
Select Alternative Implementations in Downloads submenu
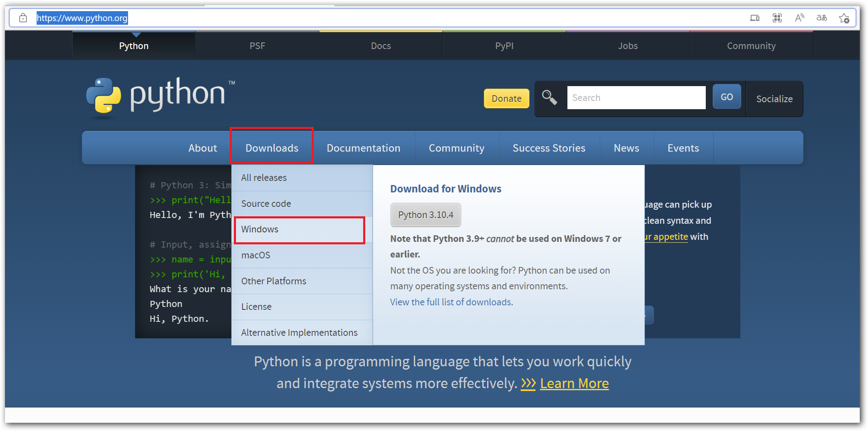point(302,333)
